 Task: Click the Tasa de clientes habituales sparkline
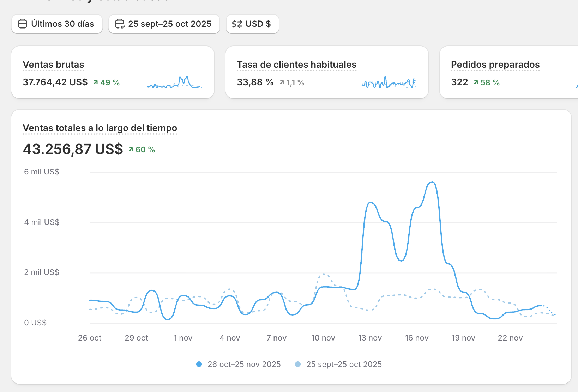coord(389,82)
